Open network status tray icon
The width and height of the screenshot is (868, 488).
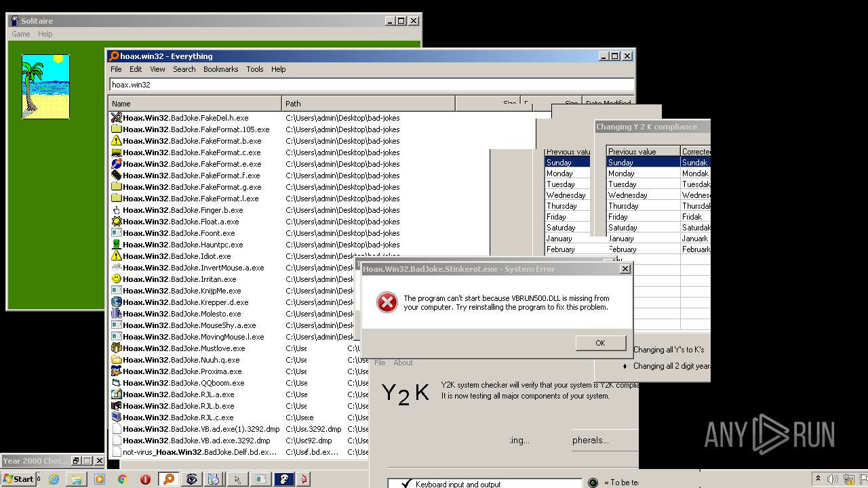point(848,479)
